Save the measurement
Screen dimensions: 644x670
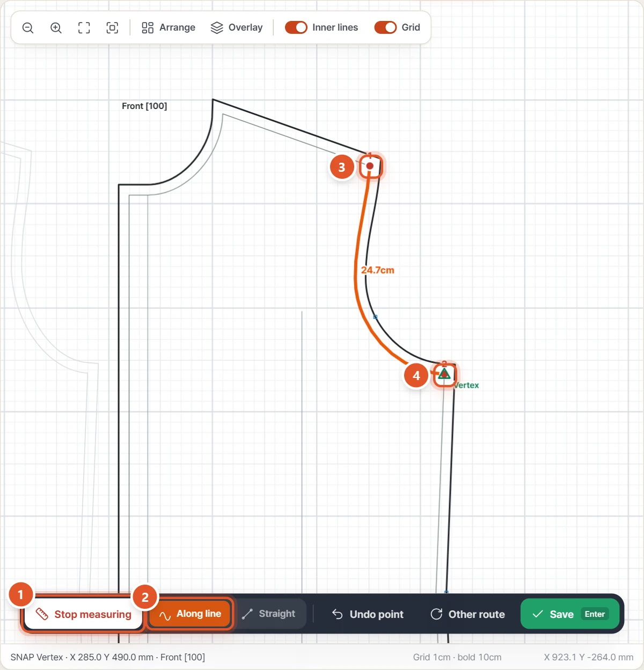(x=570, y=614)
